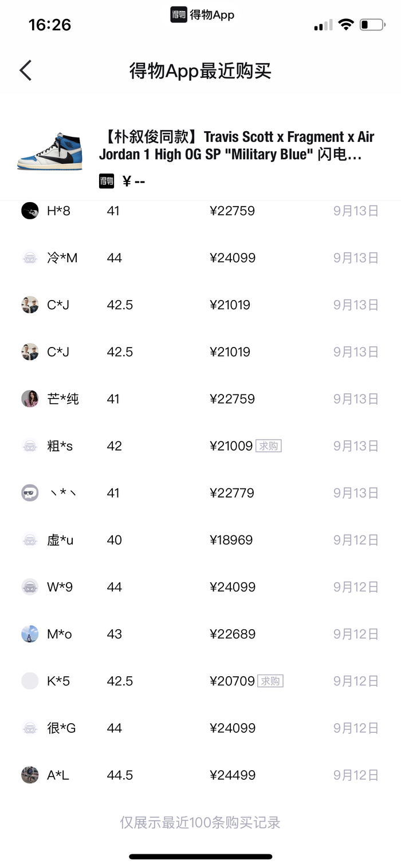Open the Travis Scott Fragment product title
Image resolution: width=401 pixels, height=868 pixels.
(x=236, y=145)
